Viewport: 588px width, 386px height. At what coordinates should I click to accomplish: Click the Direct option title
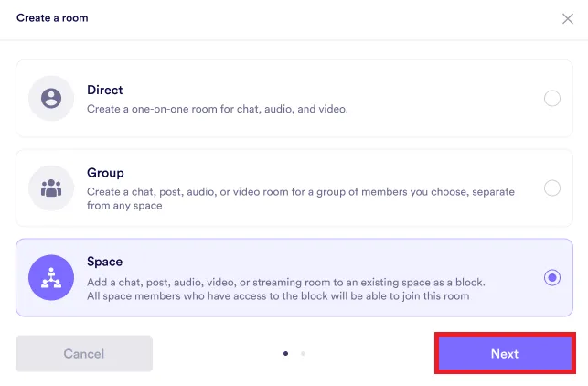click(104, 90)
